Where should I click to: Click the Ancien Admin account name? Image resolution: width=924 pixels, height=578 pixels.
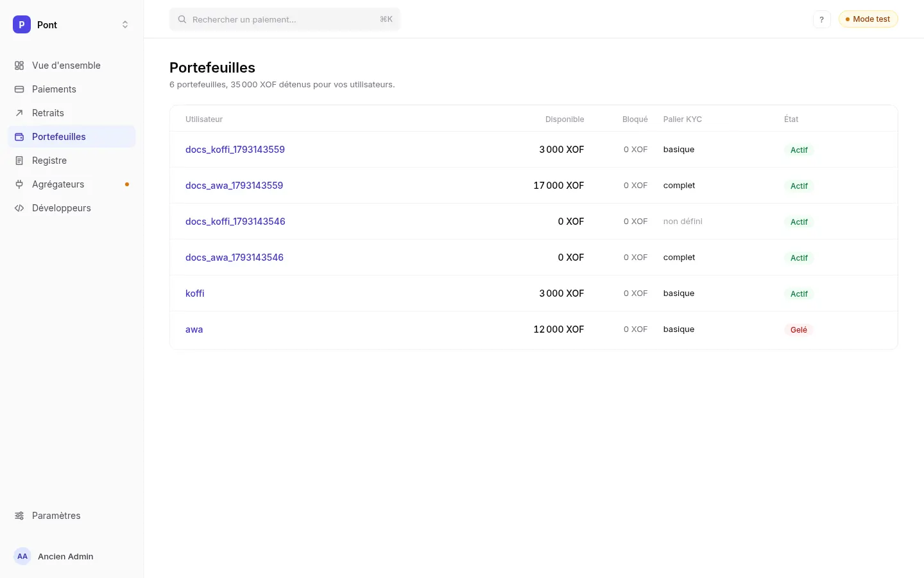65,556
